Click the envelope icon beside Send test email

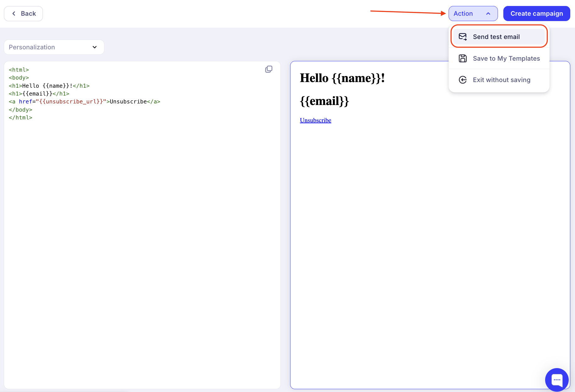pos(462,37)
